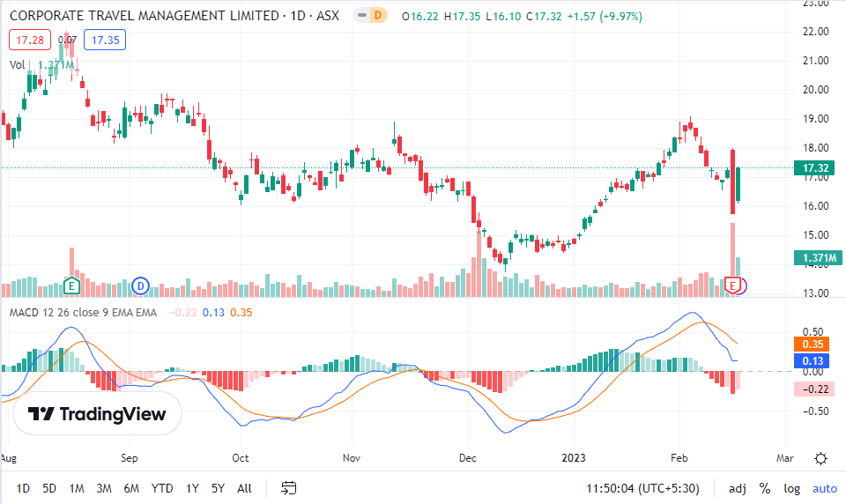The image size is (846, 504).
Task: Toggle adjusted data with adj button
Action: click(x=737, y=487)
